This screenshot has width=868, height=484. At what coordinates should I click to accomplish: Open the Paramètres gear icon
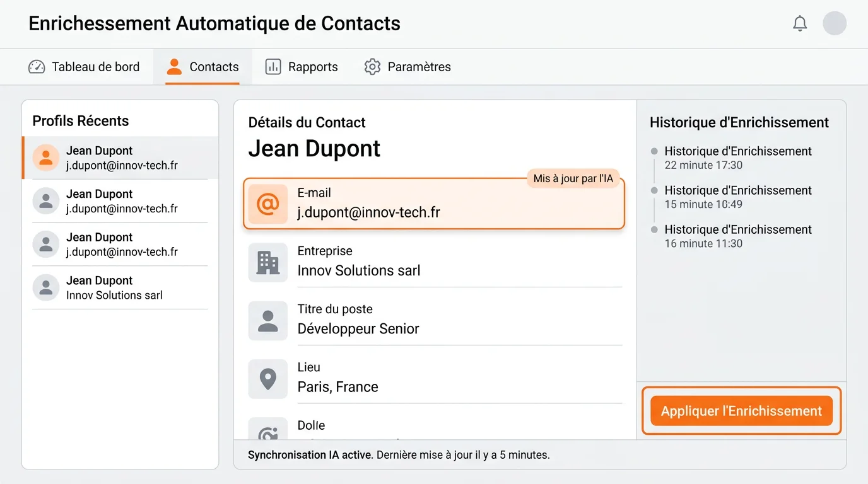tap(372, 66)
